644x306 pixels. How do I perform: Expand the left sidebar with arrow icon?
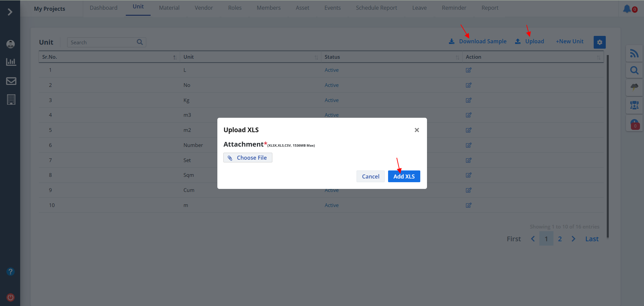tap(10, 12)
